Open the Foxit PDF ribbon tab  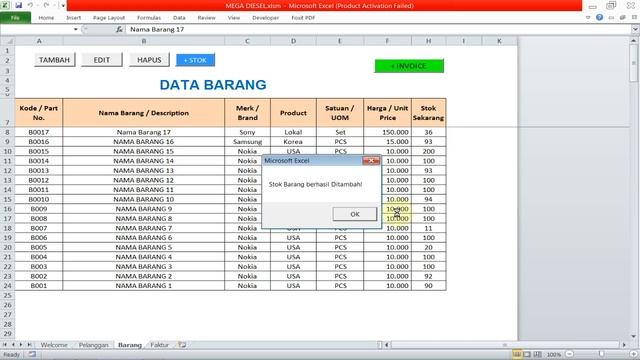[303, 18]
